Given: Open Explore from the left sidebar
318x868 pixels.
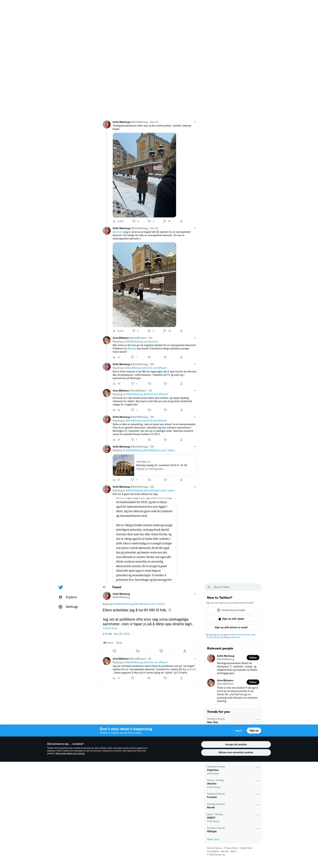Looking at the screenshot, I should (68, 597).
